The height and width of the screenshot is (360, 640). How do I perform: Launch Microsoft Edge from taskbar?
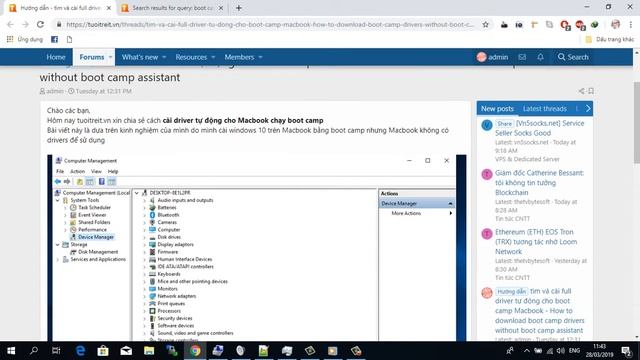80,351
